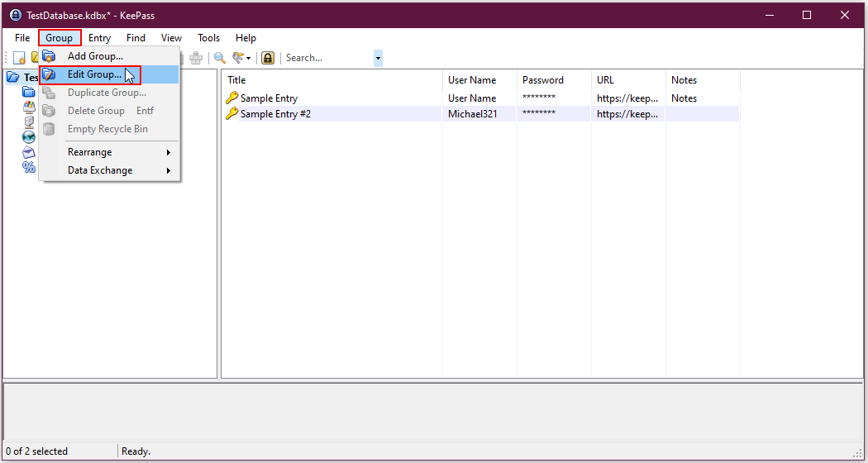Click key icon of Sample Entry
The image size is (868, 463).
click(232, 98)
